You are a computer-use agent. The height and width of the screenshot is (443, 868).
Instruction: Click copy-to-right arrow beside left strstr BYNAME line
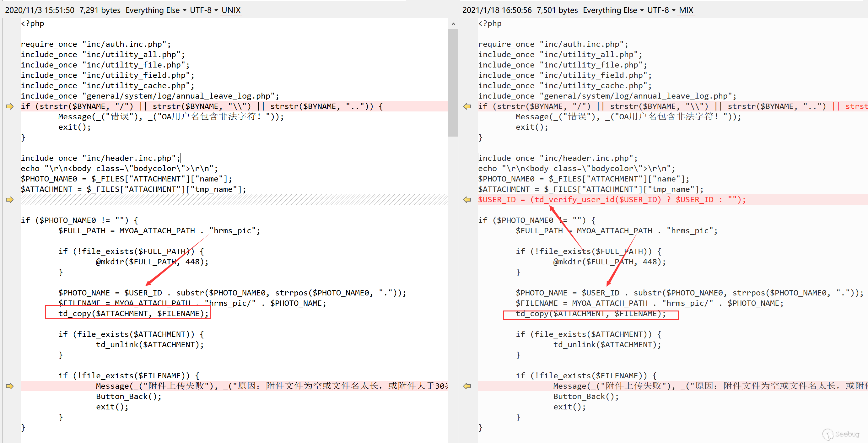click(x=10, y=106)
